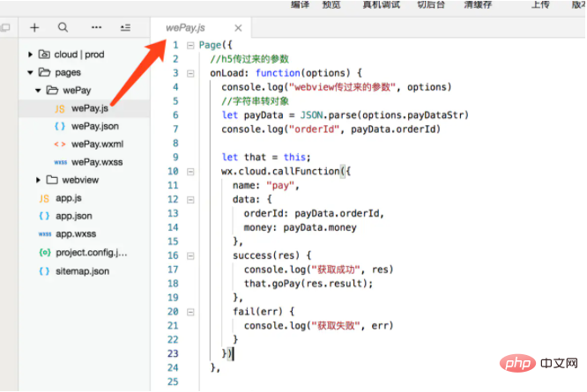This screenshot has width=587, height=392.
Task: Open app.wxss file
Action: (x=76, y=234)
